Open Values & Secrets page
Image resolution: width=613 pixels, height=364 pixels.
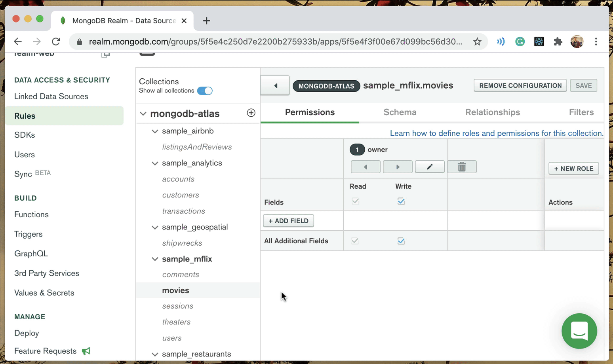pos(44,293)
